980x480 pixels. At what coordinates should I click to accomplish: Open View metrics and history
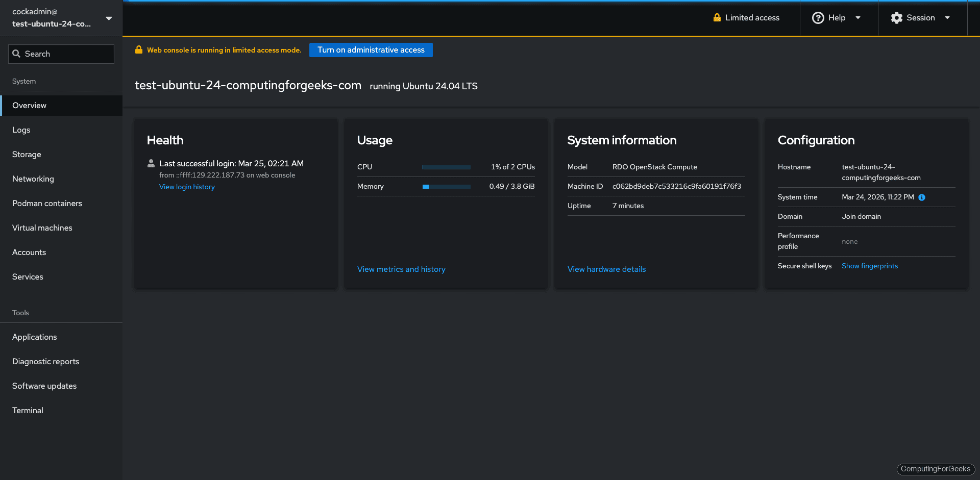(401, 269)
